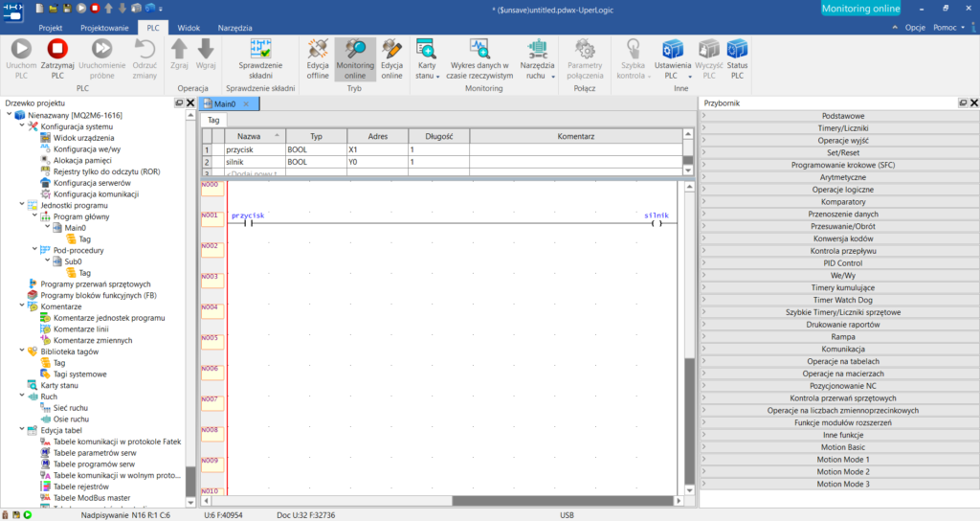Click Uruchomienie próbne icon
980x521 pixels.
(101, 49)
